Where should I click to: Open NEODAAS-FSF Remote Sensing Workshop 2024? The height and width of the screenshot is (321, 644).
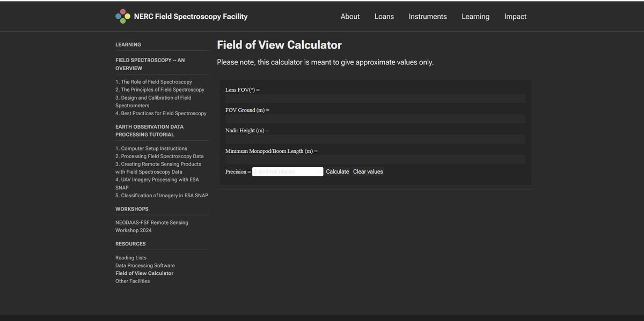click(x=152, y=226)
